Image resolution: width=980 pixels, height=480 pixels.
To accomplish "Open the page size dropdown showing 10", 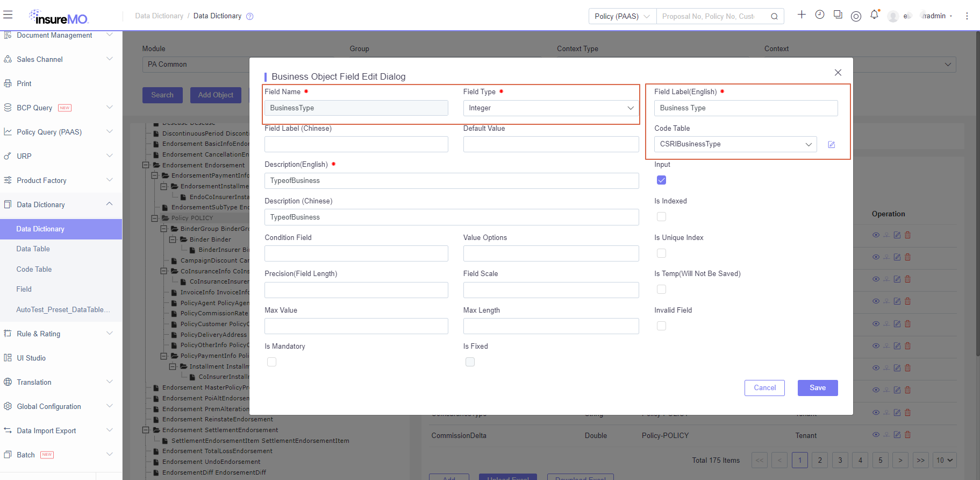I will click(945, 460).
